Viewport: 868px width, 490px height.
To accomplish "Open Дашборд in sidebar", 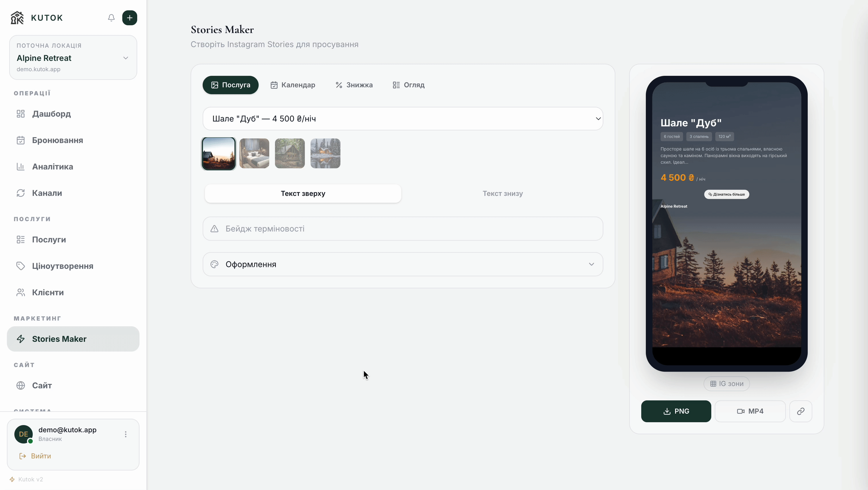I will click(73, 114).
